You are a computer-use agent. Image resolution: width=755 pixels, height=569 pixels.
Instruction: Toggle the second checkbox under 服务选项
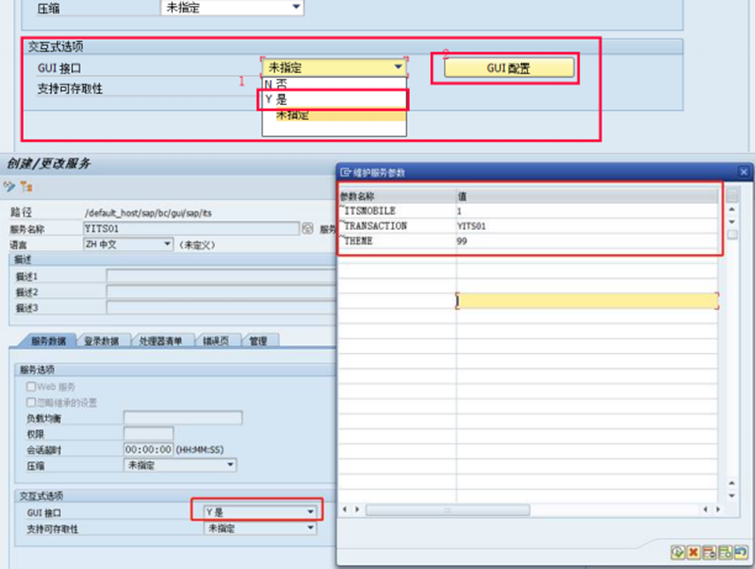[x=31, y=402]
